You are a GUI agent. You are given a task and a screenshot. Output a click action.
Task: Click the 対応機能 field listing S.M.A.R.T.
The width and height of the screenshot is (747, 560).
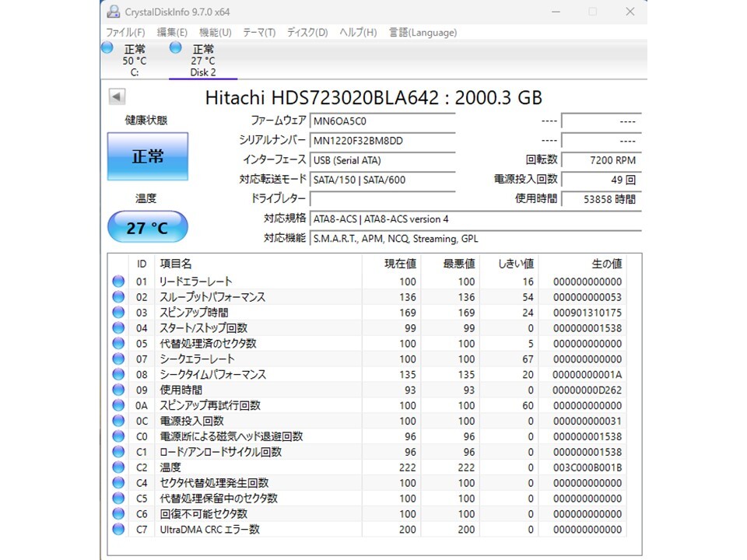click(475, 239)
